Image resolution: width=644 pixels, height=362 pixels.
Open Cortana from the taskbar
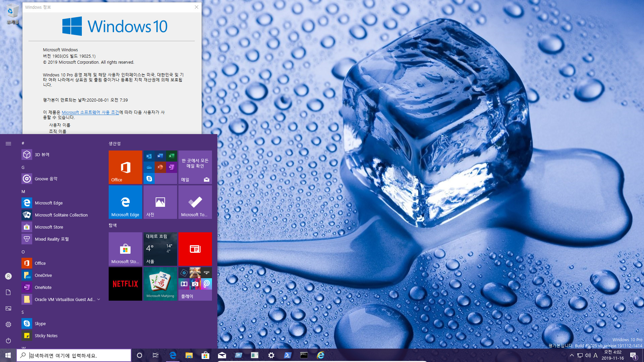(x=140, y=355)
